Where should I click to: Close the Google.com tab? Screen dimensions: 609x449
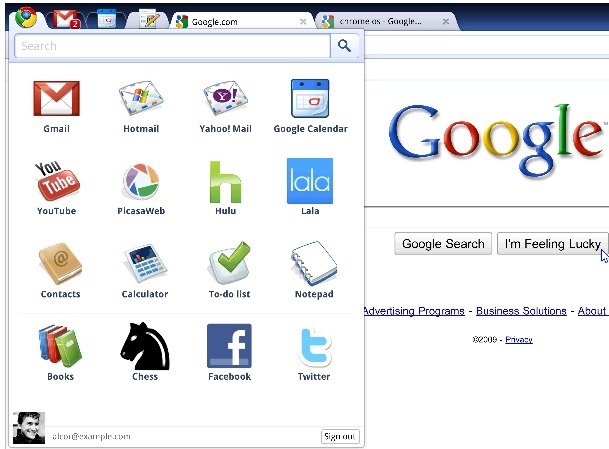(x=303, y=22)
